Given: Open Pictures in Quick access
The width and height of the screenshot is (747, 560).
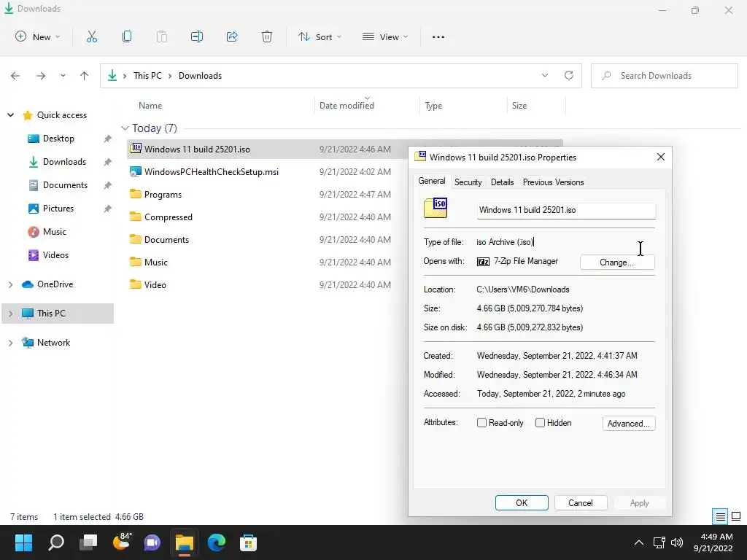Looking at the screenshot, I should click(58, 208).
